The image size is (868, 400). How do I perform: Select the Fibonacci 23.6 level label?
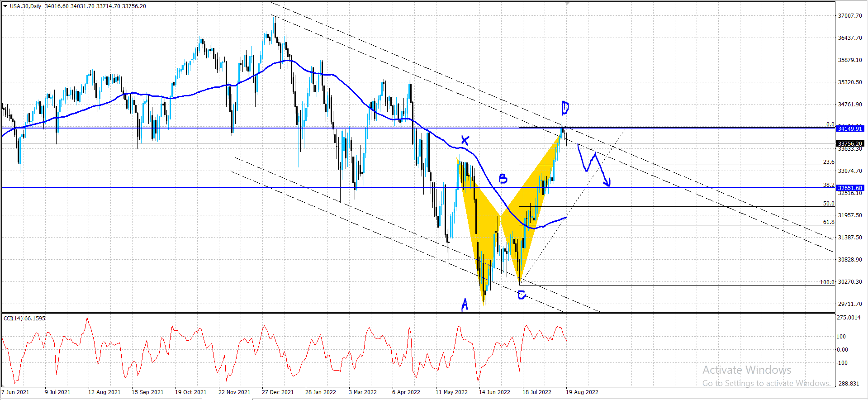coord(829,162)
